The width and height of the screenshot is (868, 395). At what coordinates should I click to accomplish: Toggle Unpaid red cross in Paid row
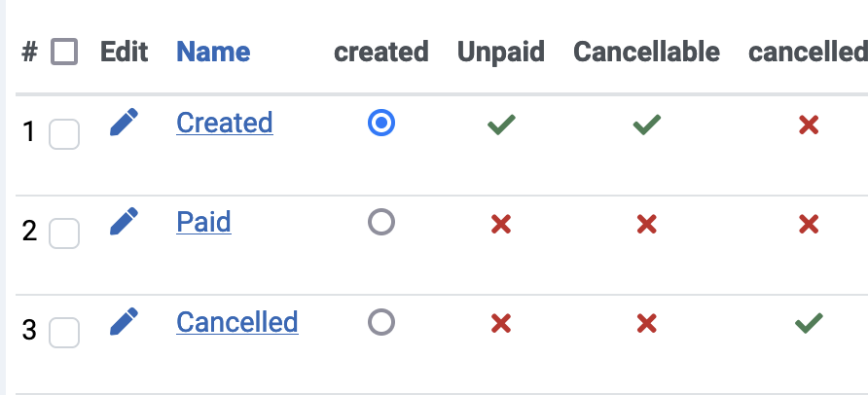(501, 225)
